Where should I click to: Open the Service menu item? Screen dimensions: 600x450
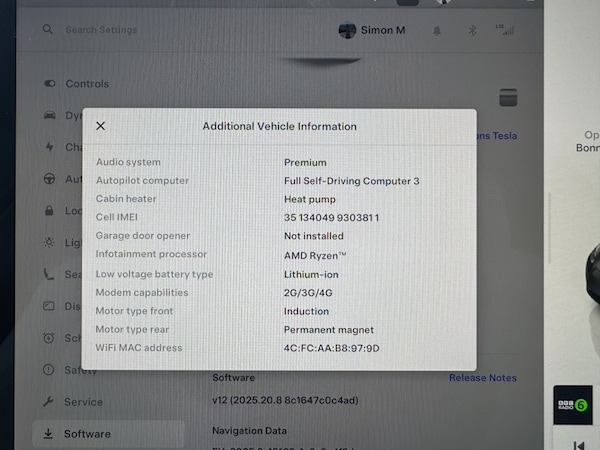click(82, 402)
